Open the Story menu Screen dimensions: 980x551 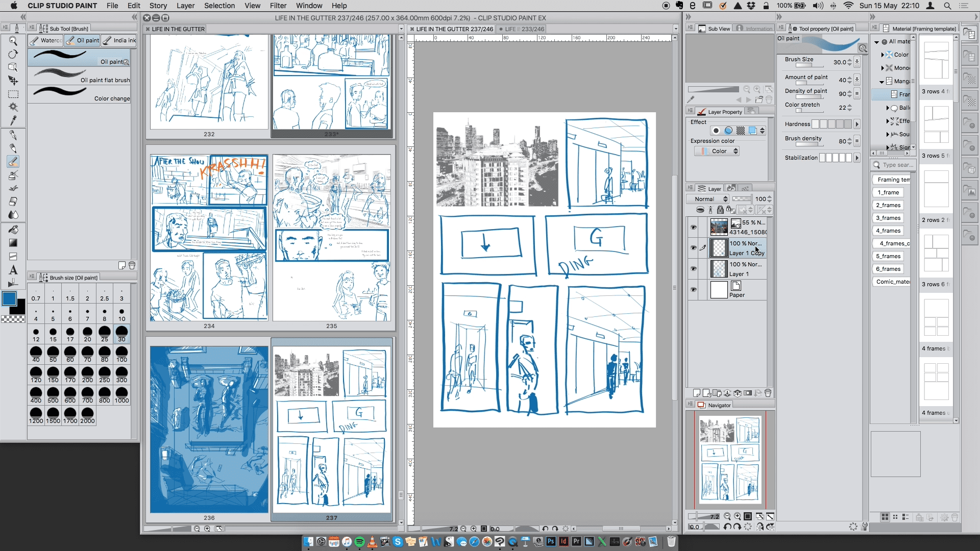pyautogui.click(x=158, y=6)
